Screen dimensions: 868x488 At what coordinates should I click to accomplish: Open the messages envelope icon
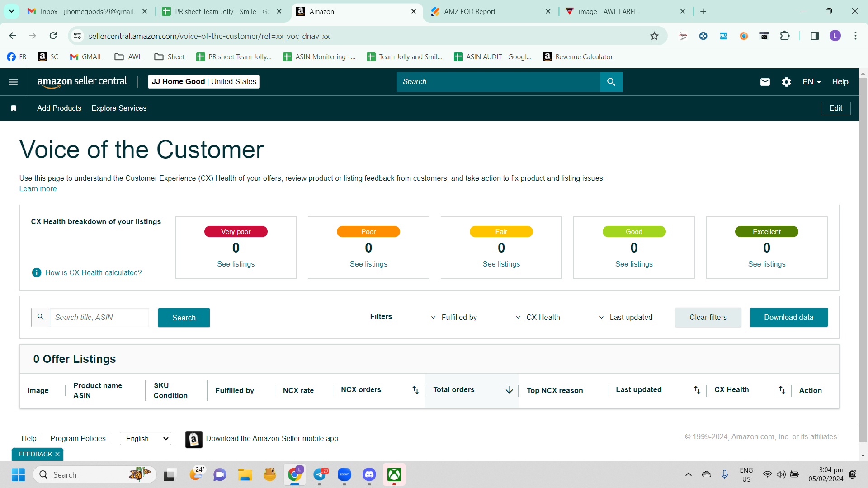click(x=765, y=82)
